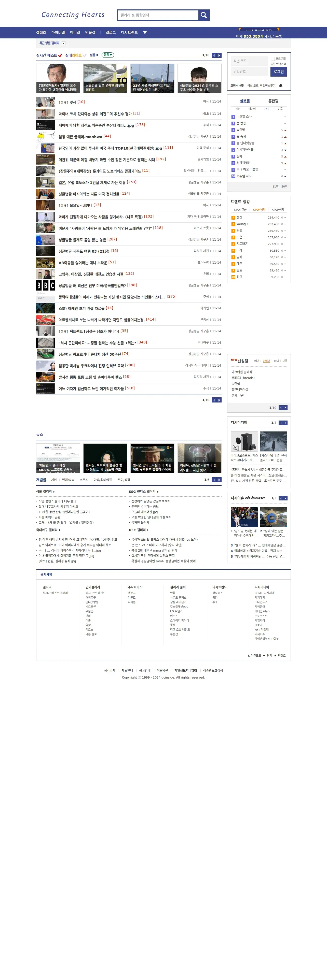
Task: Click next arrow in 디시미디어 pager
Action: [x=285, y=423]
